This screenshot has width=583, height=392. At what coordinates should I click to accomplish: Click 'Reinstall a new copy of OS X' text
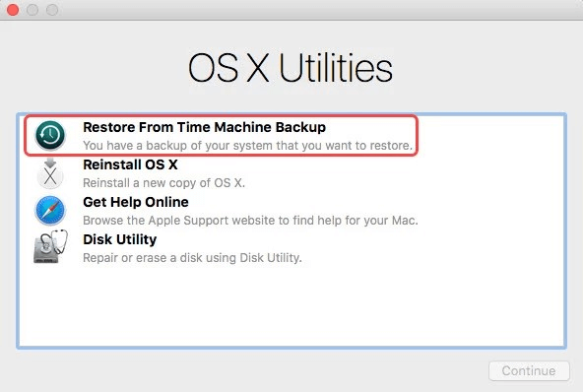[163, 183]
